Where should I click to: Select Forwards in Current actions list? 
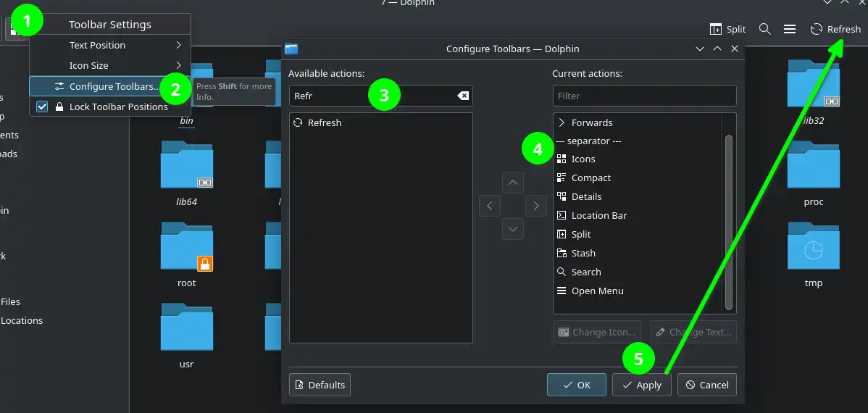point(637,123)
